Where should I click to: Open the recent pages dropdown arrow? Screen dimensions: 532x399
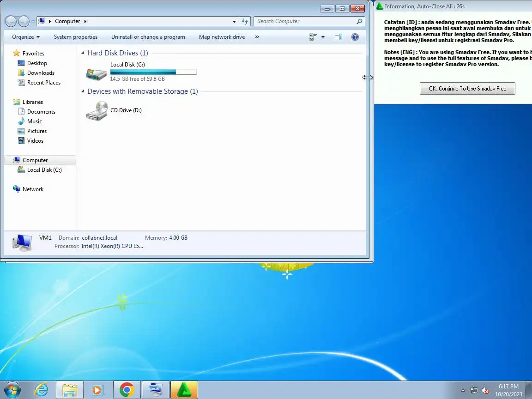33,21
